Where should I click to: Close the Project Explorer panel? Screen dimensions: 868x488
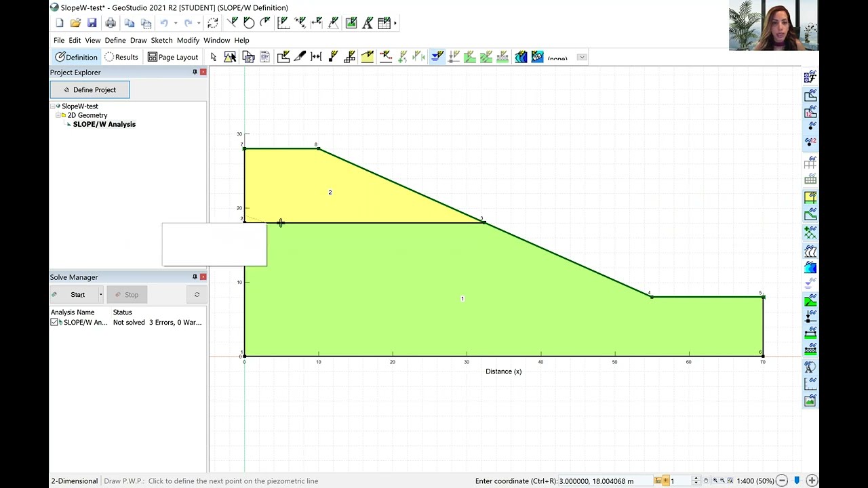pyautogui.click(x=203, y=72)
